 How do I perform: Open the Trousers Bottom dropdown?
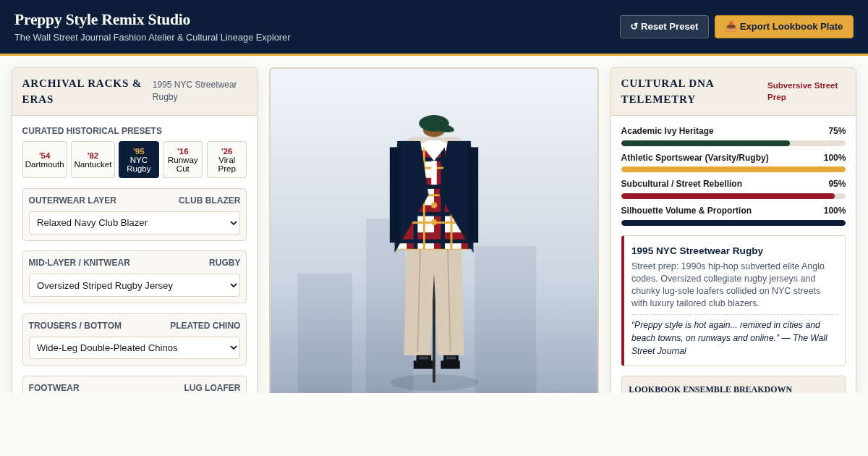[135, 347]
